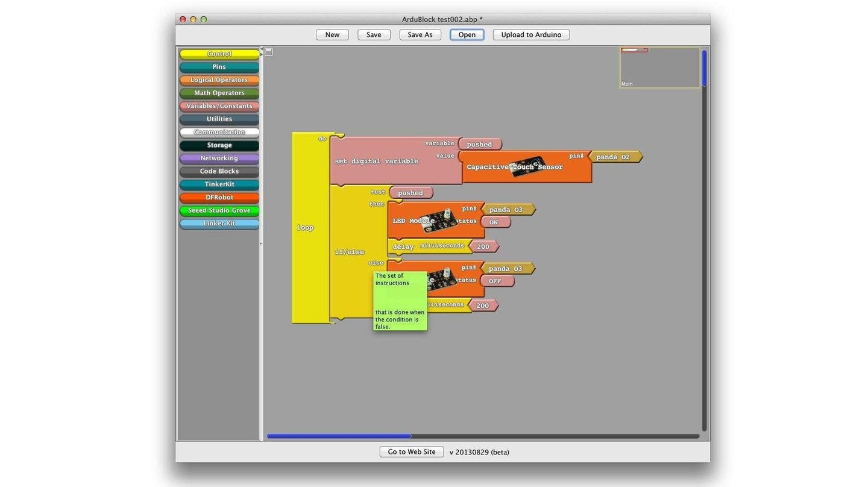Click the horizontal scrollbar at canvas bottom

[339, 436]
